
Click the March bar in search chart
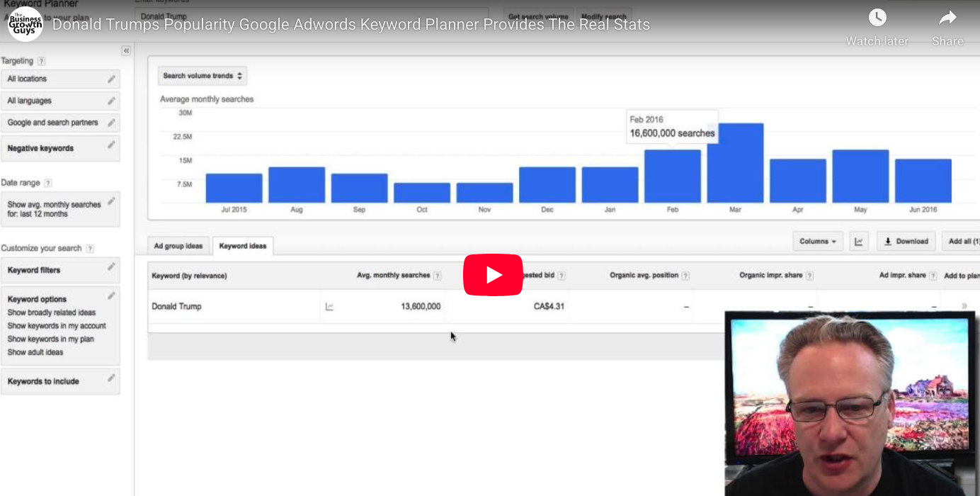pos(735,163)
